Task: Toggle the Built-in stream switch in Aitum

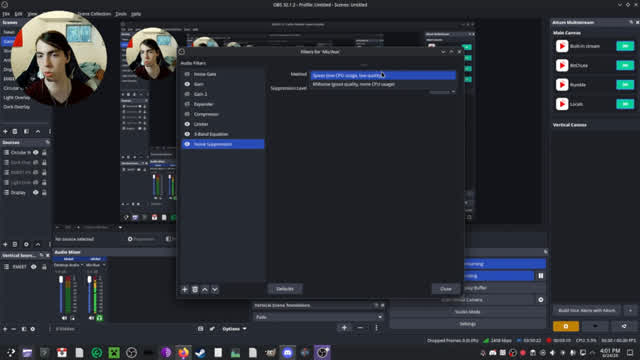Action: pyautogui.click(x=625, y=46)
